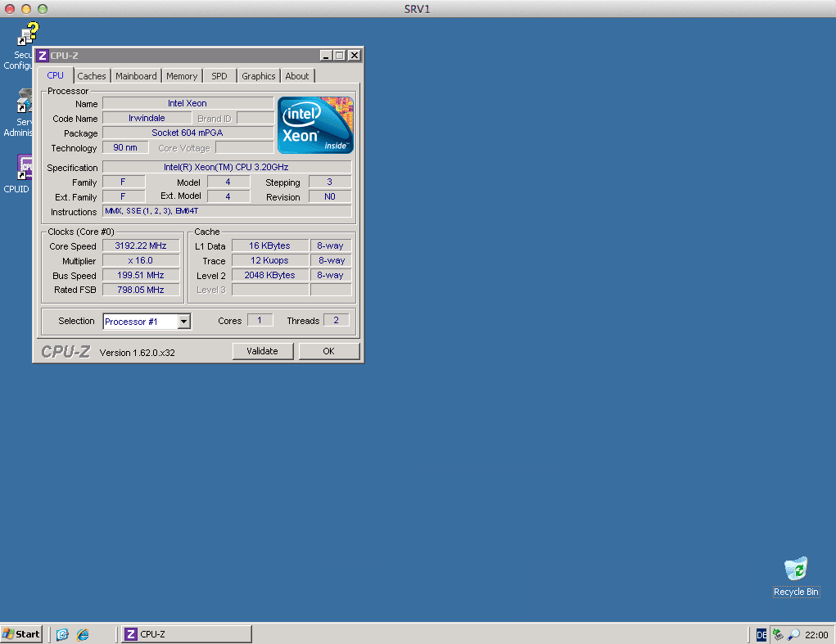Click the 12 Kuops trace cache value
Viewport: 836px width, 644px height.
[x=269, y=260]
